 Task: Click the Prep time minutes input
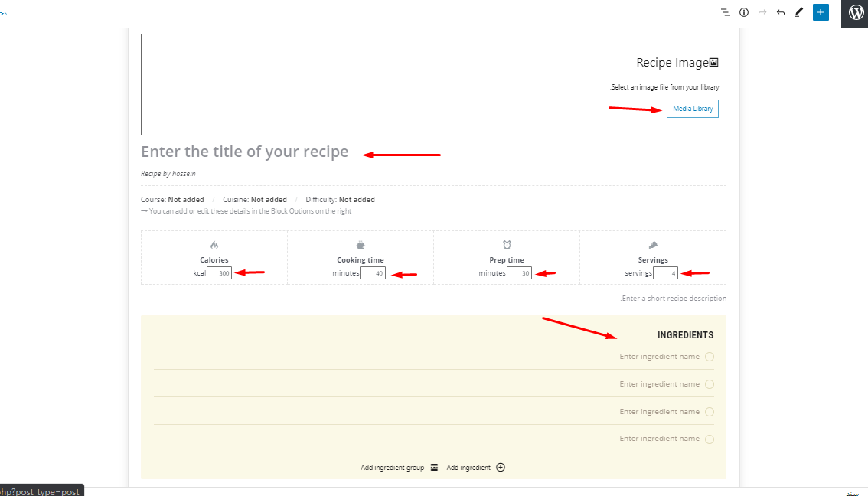519,273
